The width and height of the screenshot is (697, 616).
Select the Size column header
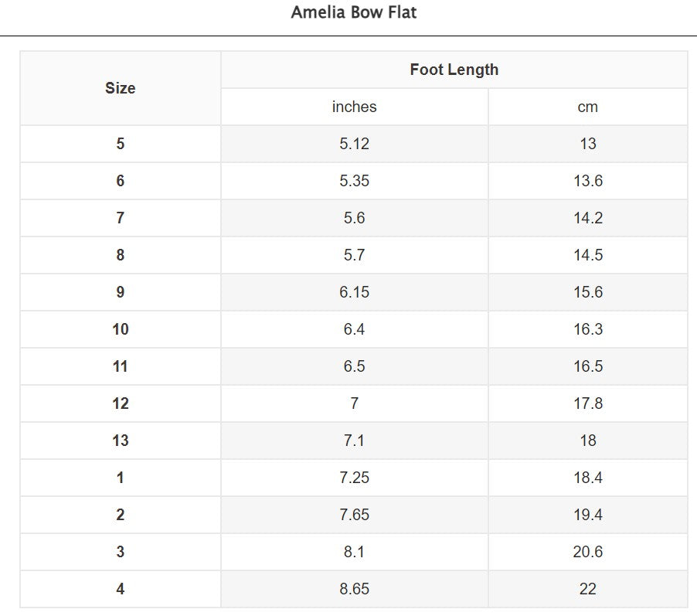121,88
